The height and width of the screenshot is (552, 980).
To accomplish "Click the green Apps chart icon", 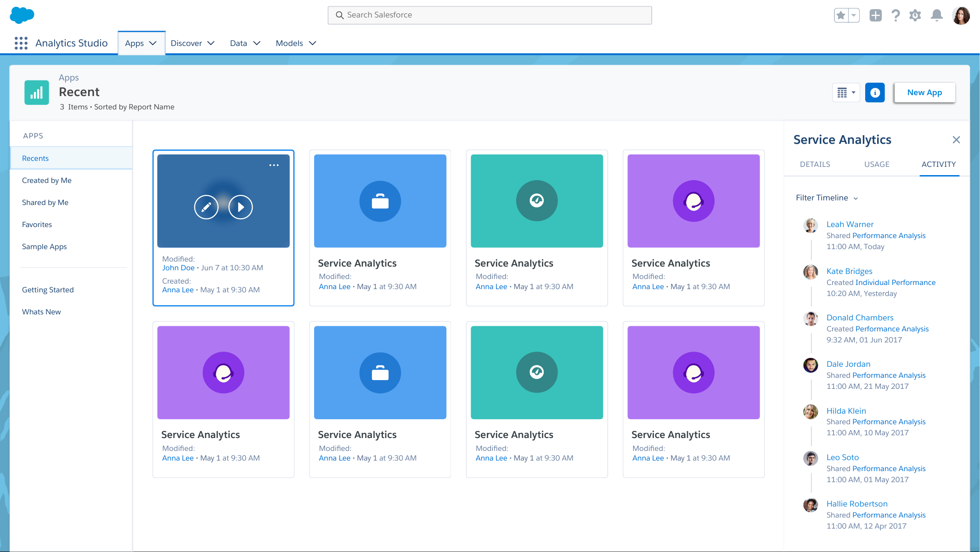I will pos(37,92).
